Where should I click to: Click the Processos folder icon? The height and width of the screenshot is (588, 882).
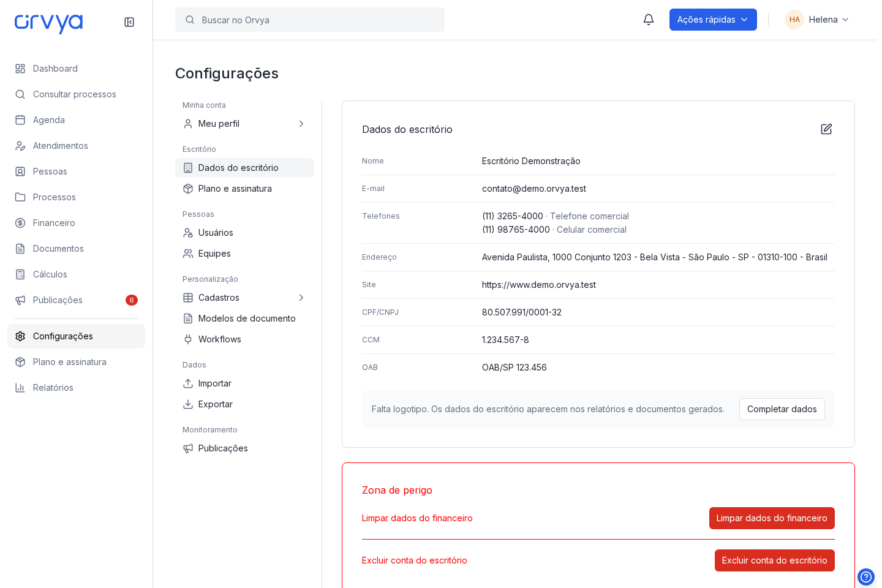pos(20,197)
